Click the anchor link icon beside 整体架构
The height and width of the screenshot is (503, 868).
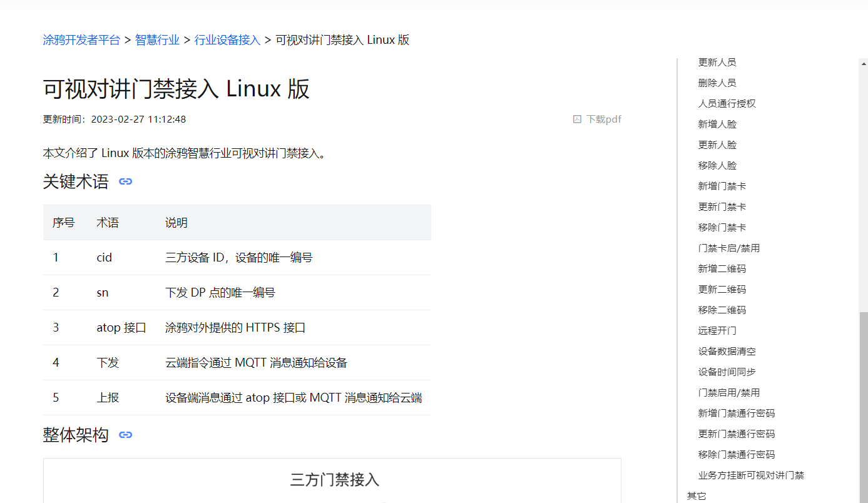pos(126,435)
